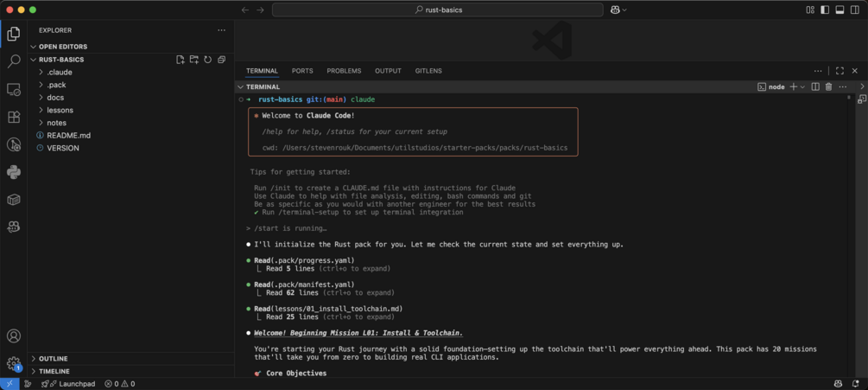Switch to the GITLENS panel tab
This screenshot has height=390, width=868.
pyautogui.click(x=428, y=71)
